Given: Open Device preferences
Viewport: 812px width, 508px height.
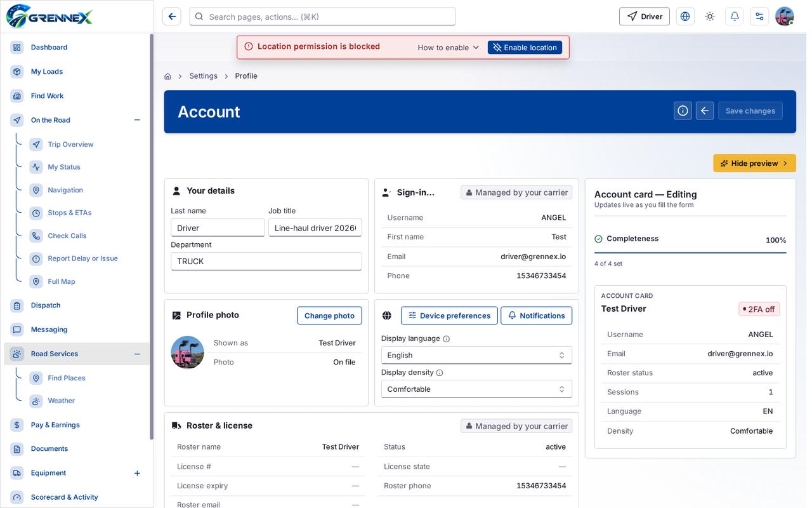Looking at the screenshot, I should [x=449, y=316].
